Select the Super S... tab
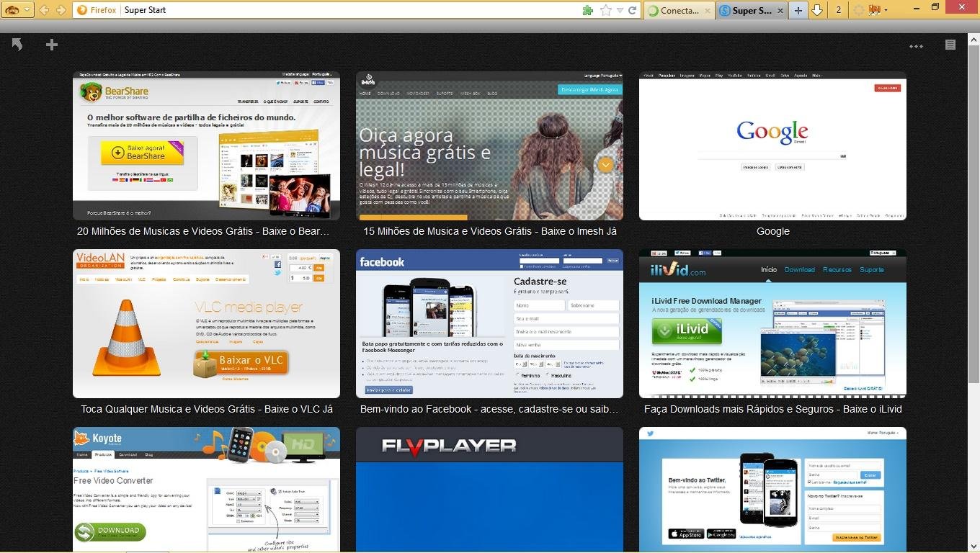The width and height of the screenshot is (980, 553). [x=752, y=10]
